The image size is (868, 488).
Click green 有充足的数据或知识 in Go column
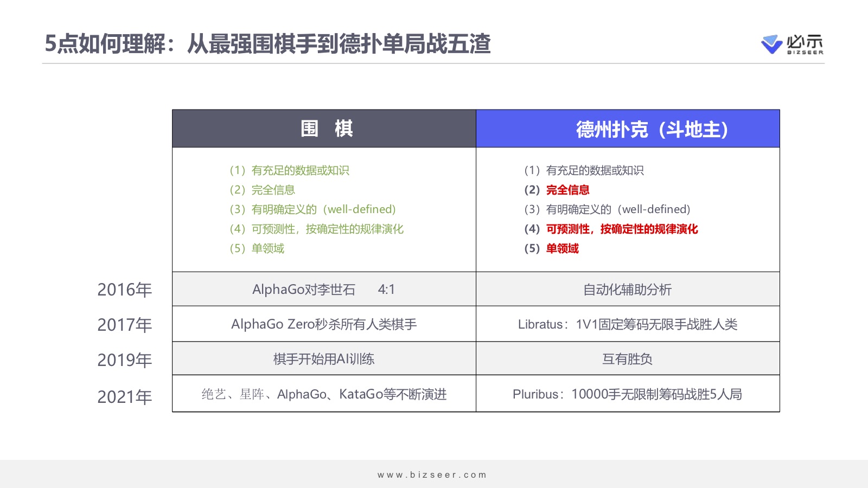(x=300, y=171)
